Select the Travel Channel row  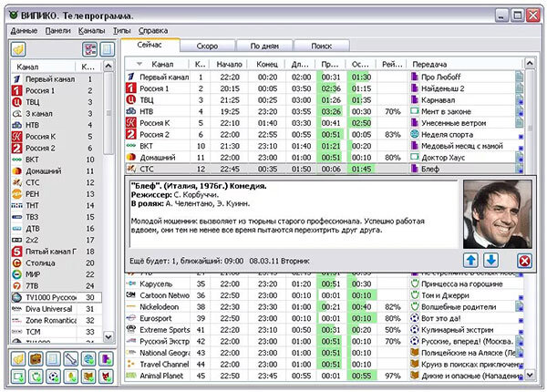325,364
